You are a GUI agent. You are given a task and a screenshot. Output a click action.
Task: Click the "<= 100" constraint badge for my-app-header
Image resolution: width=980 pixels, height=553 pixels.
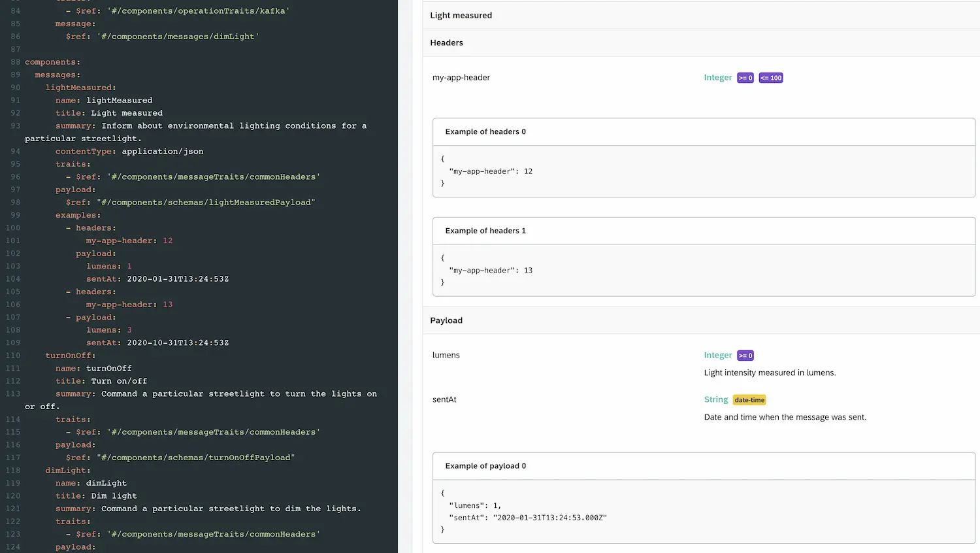770,77
